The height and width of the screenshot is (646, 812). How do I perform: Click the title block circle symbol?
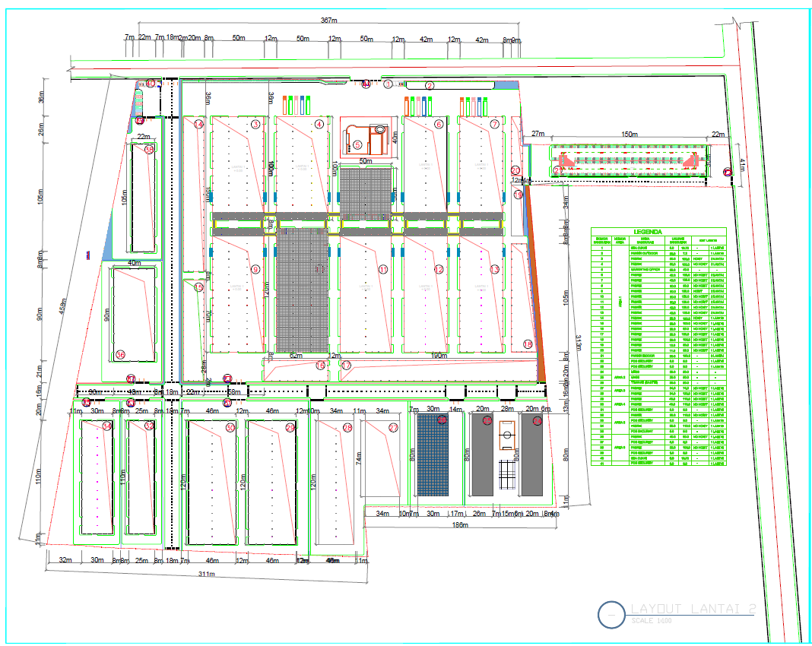[x=611, y=614]
